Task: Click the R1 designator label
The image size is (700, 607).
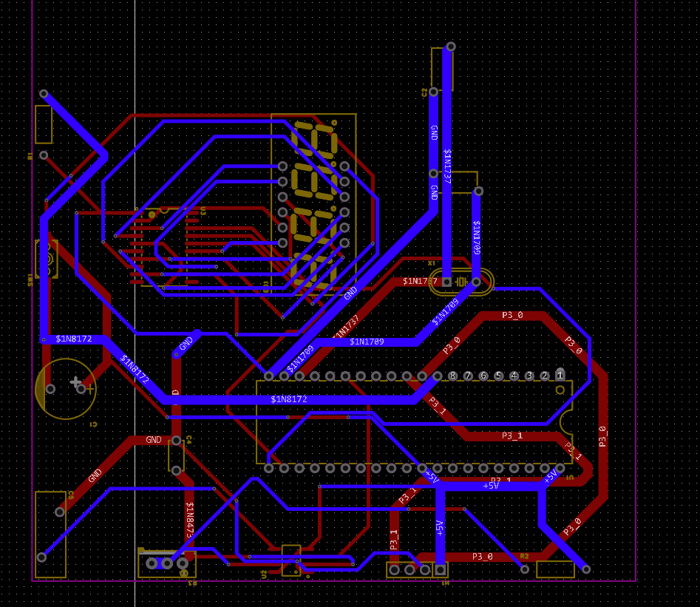Action: coord(30,156)
